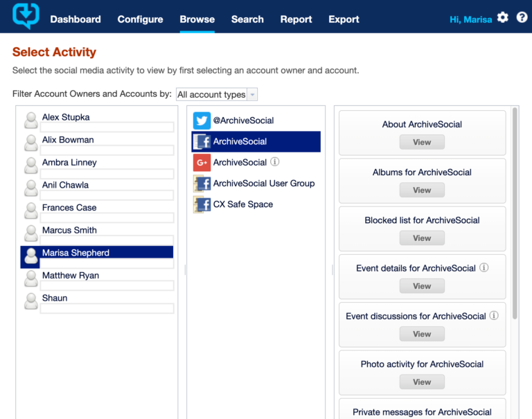
Task: Click the activity list vertical scrollbar
Action: point(515,213)
